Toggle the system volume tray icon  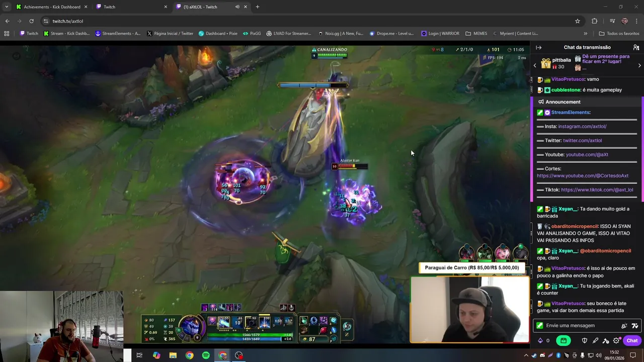coord(599,355)
